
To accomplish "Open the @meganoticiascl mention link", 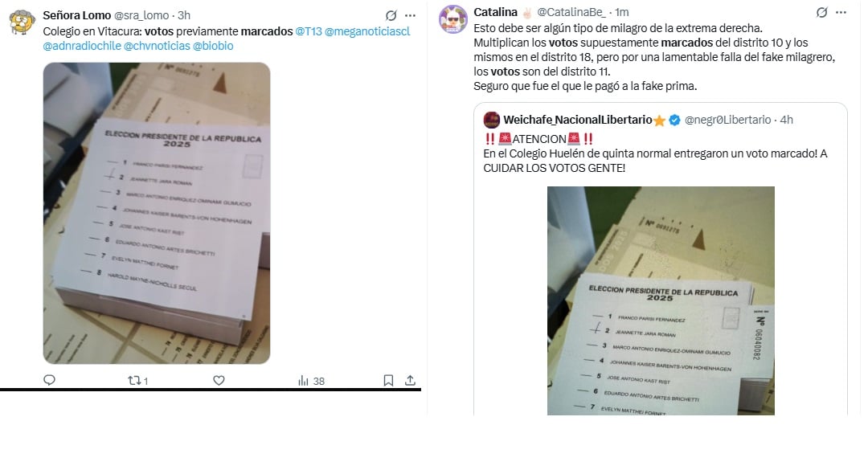I will coord(367,31).
